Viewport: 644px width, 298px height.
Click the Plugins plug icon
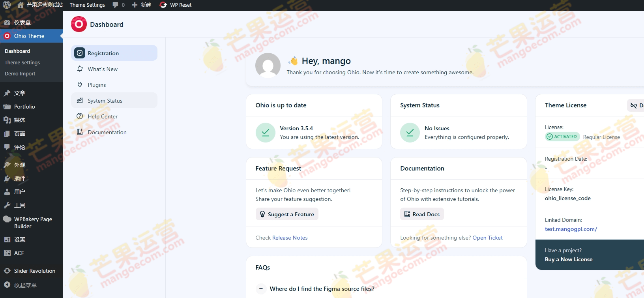[80, 84]
